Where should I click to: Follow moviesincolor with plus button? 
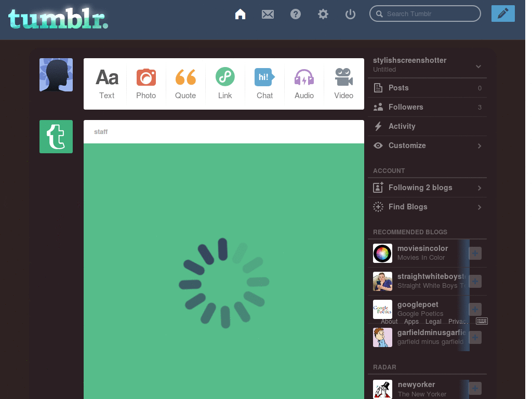(x=475, y=253)
